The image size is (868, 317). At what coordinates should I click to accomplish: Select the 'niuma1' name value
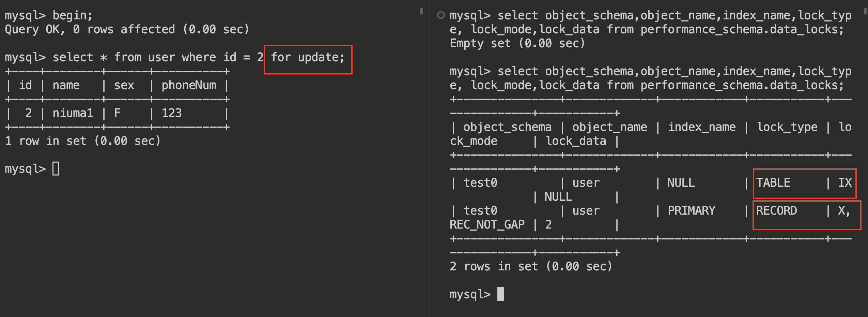pos(73,113)
